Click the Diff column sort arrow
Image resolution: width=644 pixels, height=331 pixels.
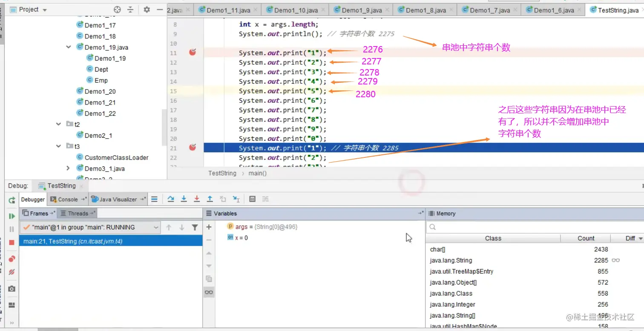point(640,238)
